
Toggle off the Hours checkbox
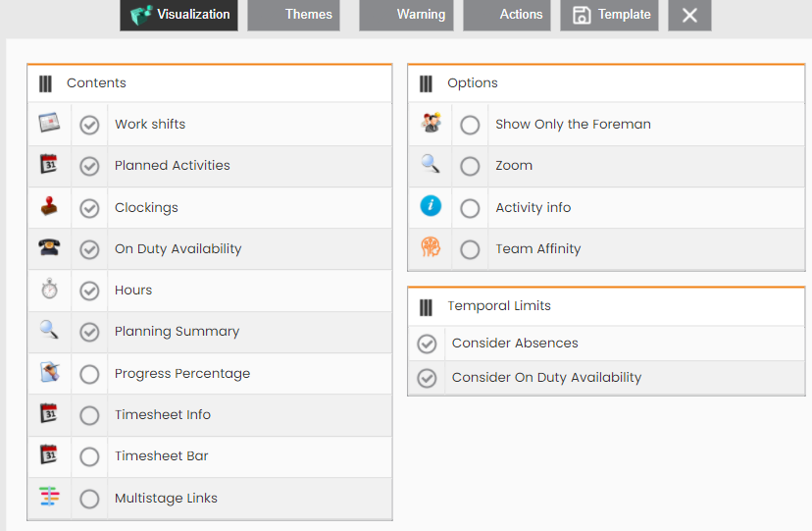pos(89,291)
